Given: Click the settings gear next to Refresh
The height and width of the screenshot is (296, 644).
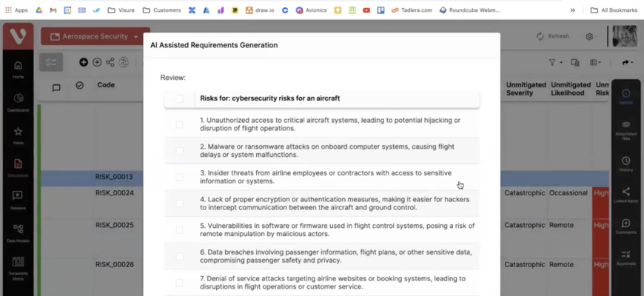Looking at the screenshot, I should [x=589, y=36].
